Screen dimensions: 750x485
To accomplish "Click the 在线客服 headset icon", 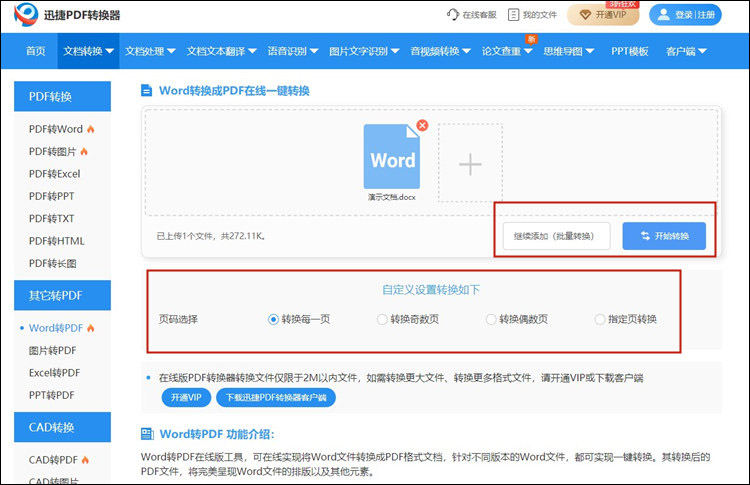I will (452, 14).
